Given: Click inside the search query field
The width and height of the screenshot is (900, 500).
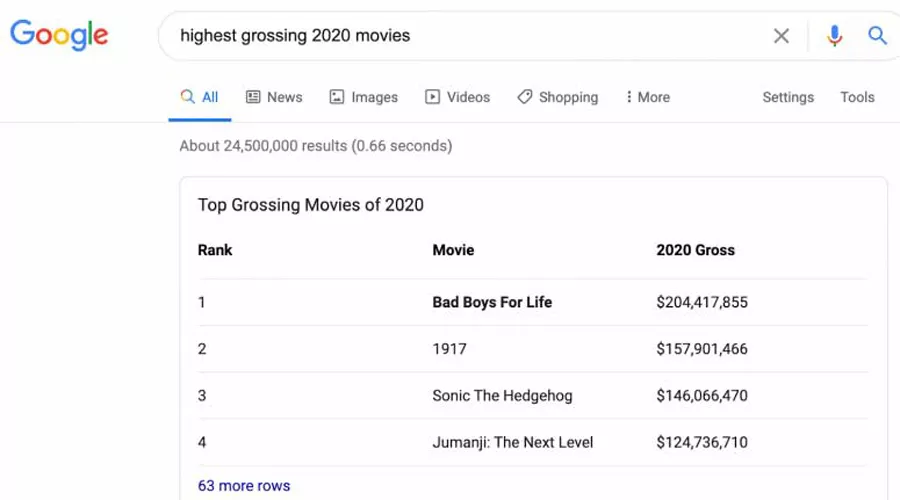Looking at the screenshot, I should pyautogui.click(x=450, y=36).
